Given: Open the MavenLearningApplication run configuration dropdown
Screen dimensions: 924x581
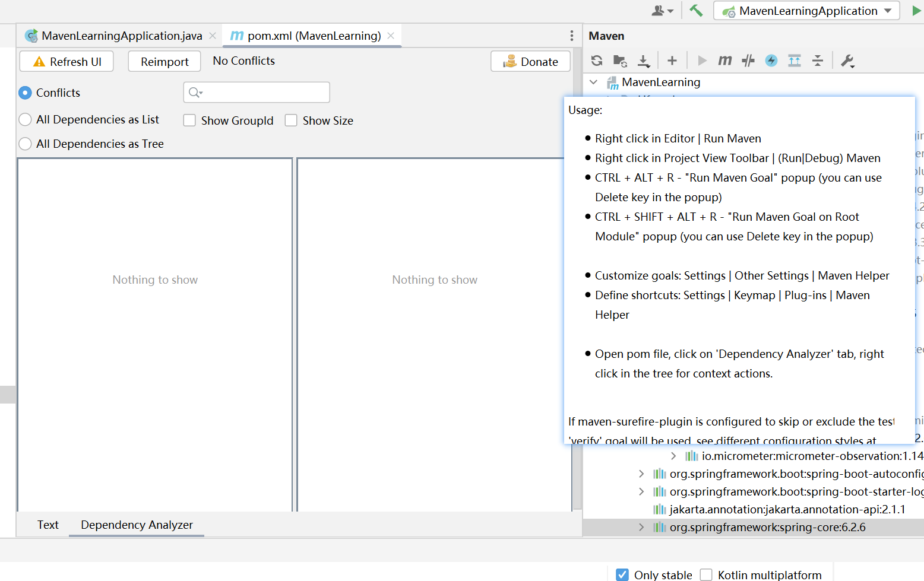Looking at the screenshot, I should 806,11.
